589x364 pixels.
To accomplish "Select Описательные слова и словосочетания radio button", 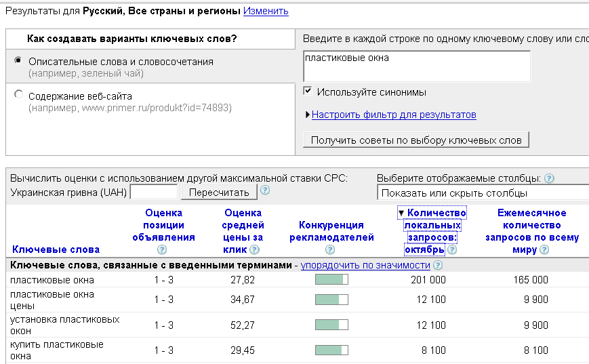I will (18, 61).
